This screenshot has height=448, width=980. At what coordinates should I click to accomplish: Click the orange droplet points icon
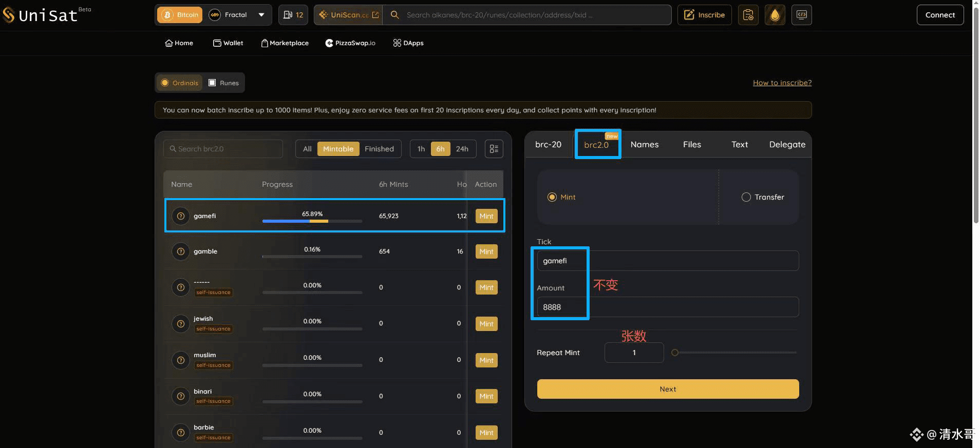coord(775,15)
